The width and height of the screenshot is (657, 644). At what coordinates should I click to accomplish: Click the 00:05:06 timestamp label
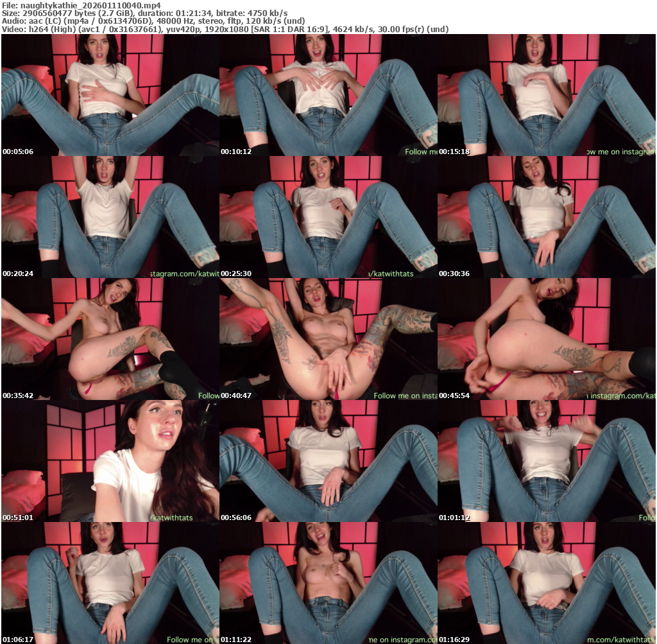18,152
